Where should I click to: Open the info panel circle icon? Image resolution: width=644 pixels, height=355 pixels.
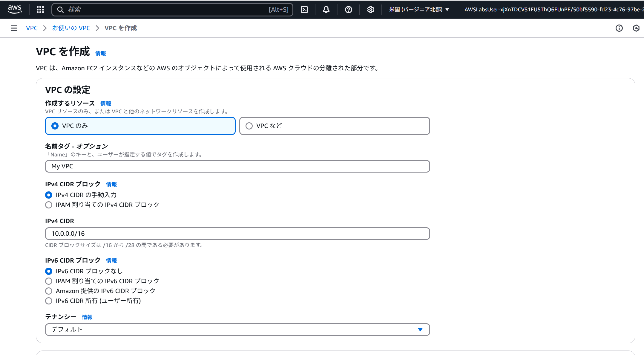click(x=619, y=28)
